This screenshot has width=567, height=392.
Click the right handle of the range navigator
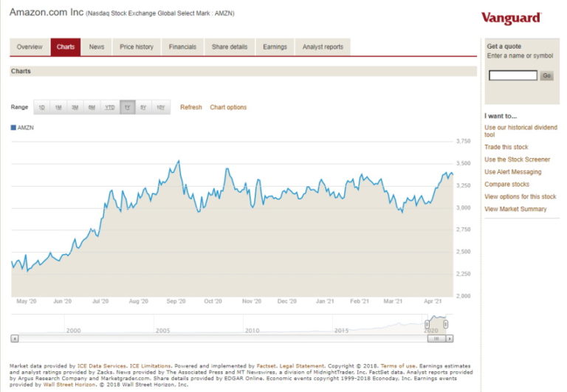tap(446, 324)
